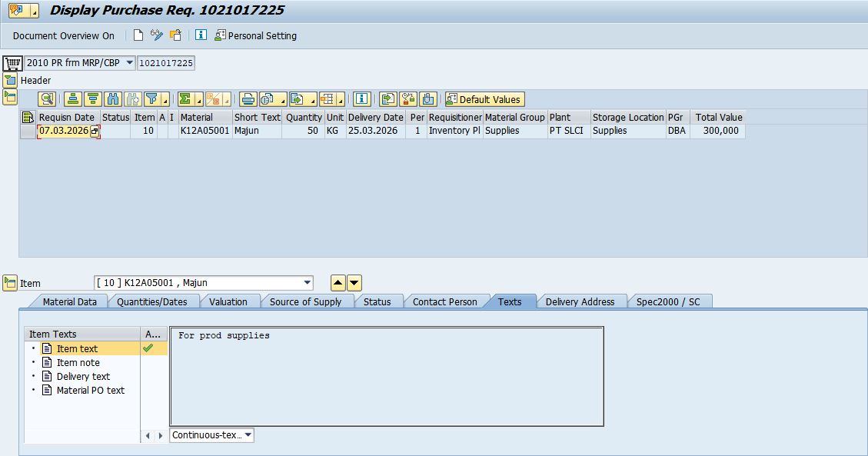Toggle Display/Change mode pencil icon
Screen dimensions: 868x456
tap(157, 35)
